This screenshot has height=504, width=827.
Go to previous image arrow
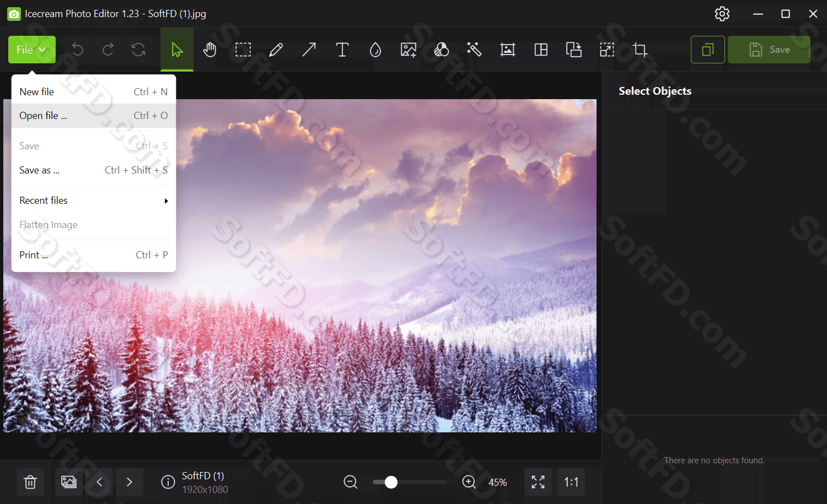click(x=99, y=483)
